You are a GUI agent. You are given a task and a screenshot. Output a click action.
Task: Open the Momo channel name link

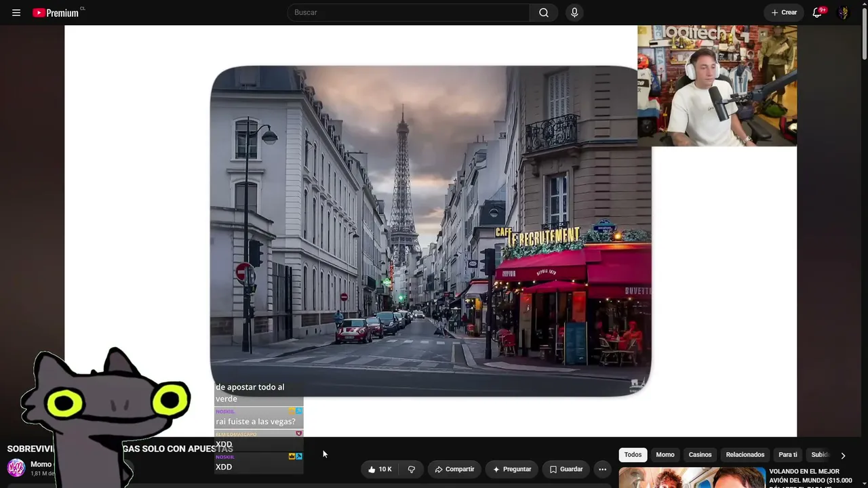(41, 464)
